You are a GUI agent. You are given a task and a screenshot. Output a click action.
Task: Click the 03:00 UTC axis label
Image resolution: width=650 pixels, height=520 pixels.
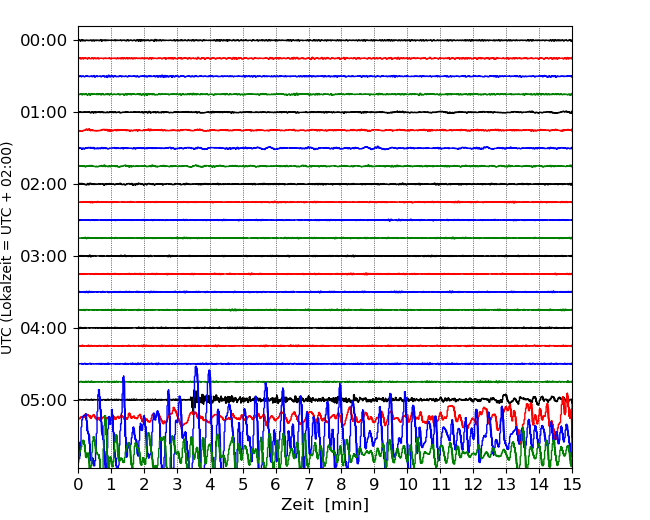(x=44, y=256)
